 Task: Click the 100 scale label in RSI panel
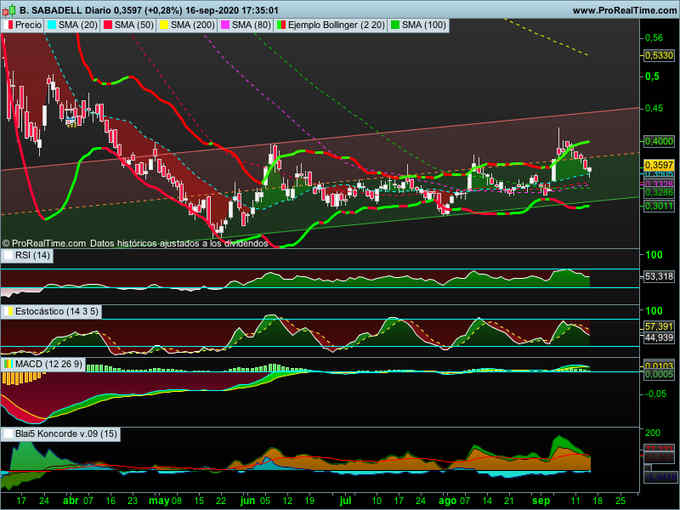point(654,255)
